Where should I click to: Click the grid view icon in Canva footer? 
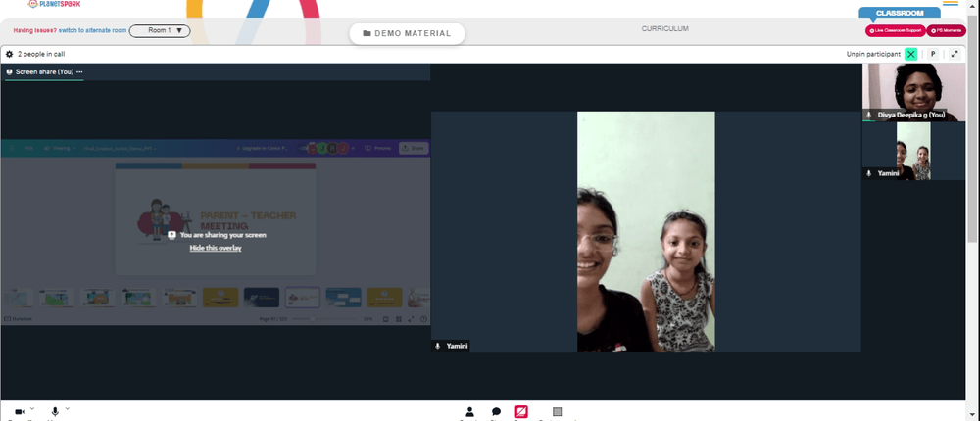pos(398,319)
